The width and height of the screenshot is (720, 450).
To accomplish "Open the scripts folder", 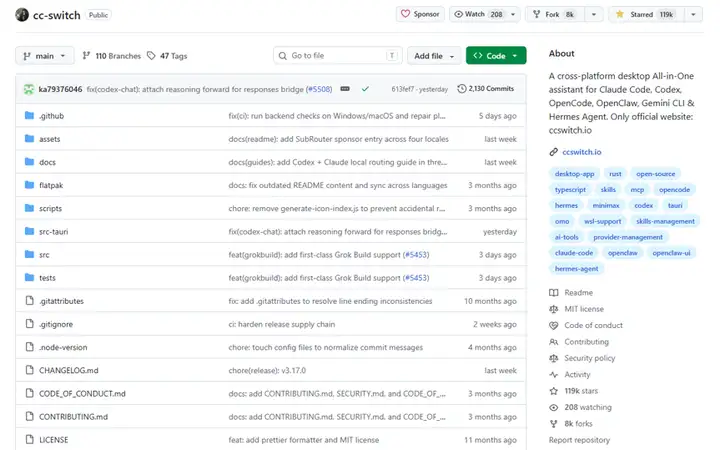I will (x=50, y=208).
